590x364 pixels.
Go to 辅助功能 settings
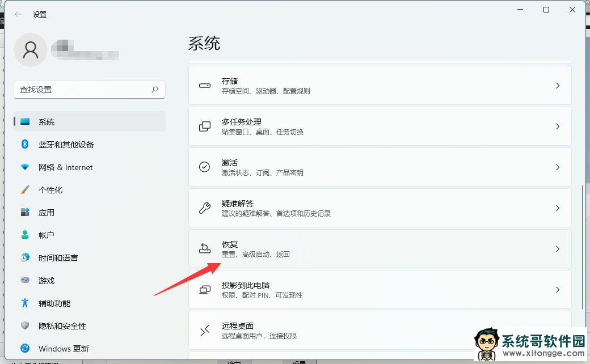[90, 303]
